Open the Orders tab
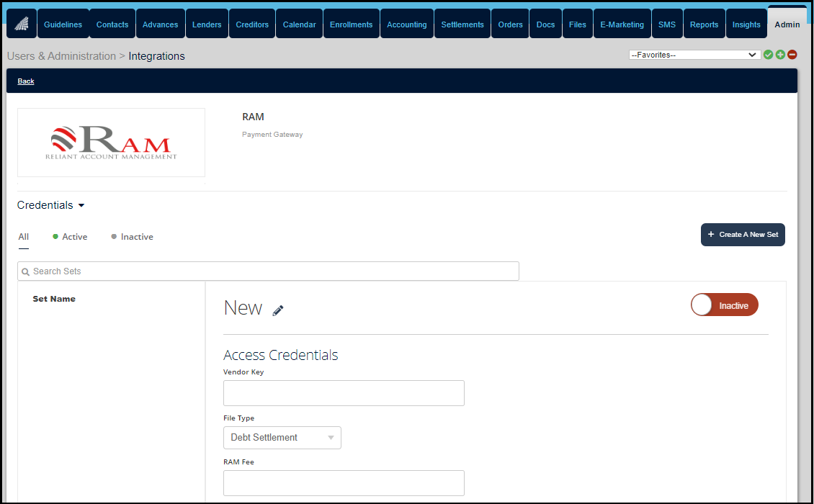Image resolution: width=814 pixels, height=504 pixels. click(510, 24)
